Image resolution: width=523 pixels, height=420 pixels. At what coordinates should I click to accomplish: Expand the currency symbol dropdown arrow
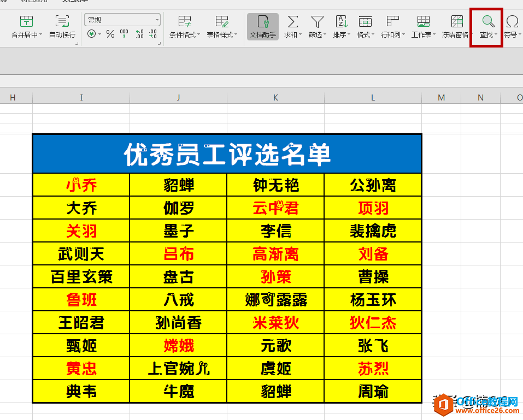pyautogui.click(x=99, y=34)
